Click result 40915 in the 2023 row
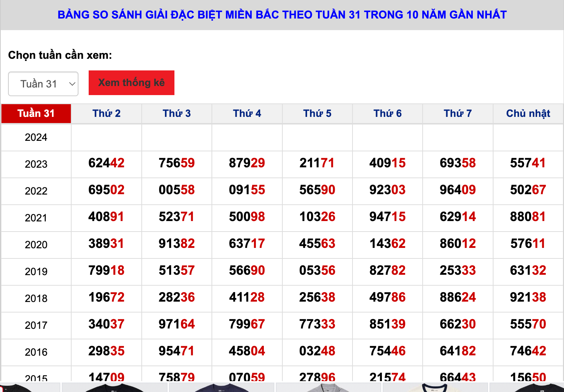564x392 pixels. [387, 163]
